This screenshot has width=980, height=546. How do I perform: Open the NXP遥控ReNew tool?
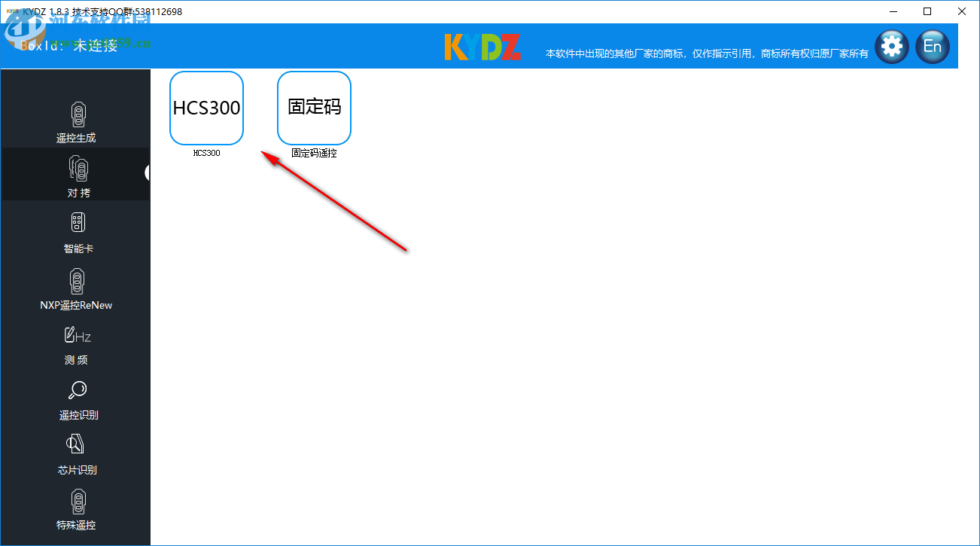pos(75,290)
